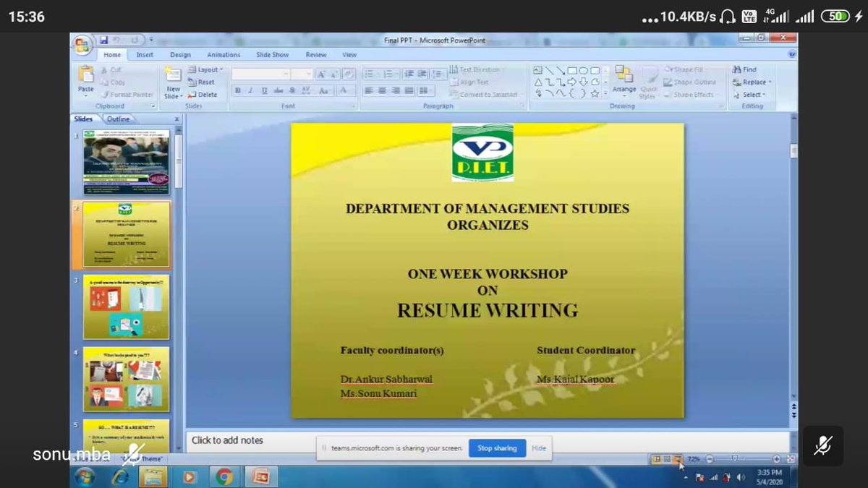The image size is (868, 488).
Task: Select the Text Box shape
Action: coord(538,71)
